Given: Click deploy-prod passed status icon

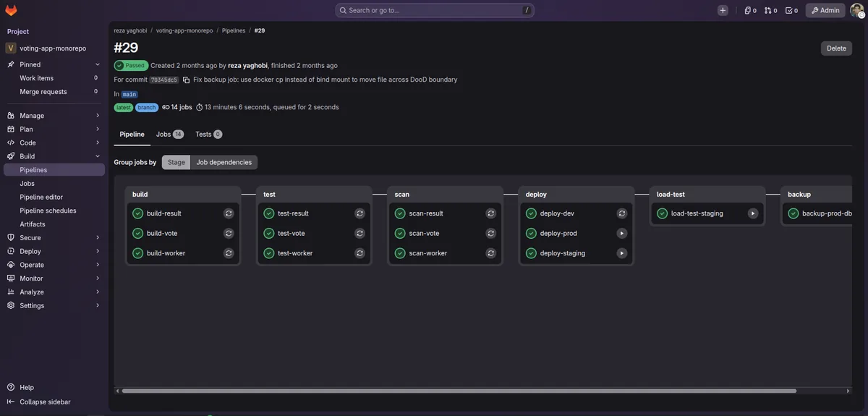Looking at the screenshot, I should pyautogui.click(x=531, y=233).
